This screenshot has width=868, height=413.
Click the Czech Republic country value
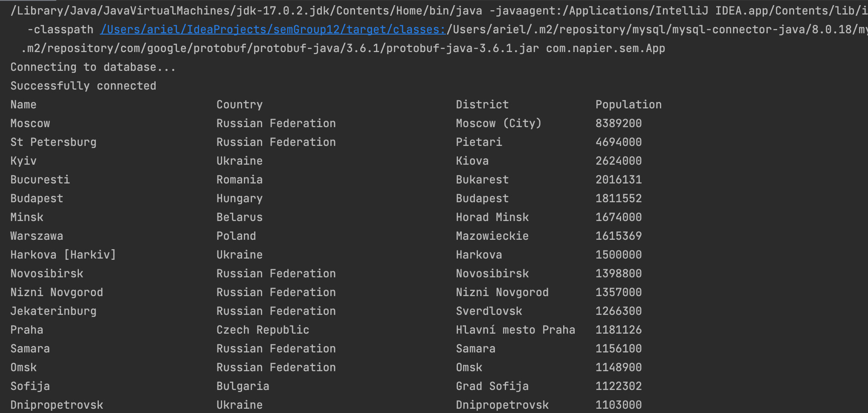point(263,330)
